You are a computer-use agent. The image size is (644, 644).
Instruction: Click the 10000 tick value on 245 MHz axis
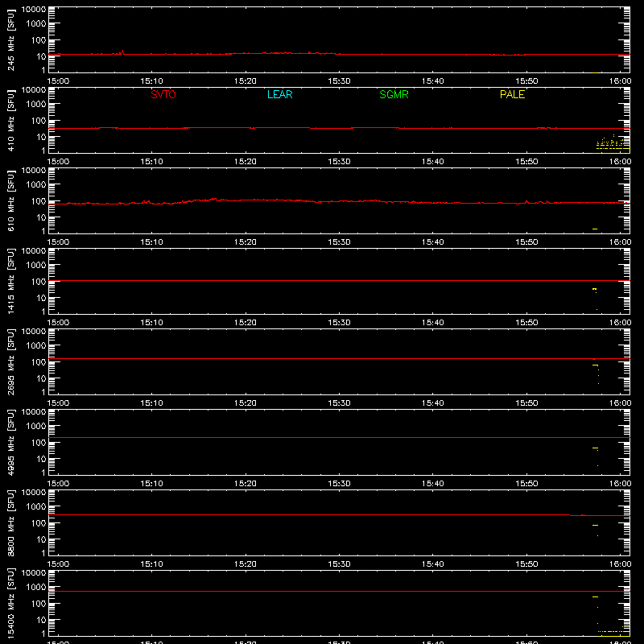34,10
